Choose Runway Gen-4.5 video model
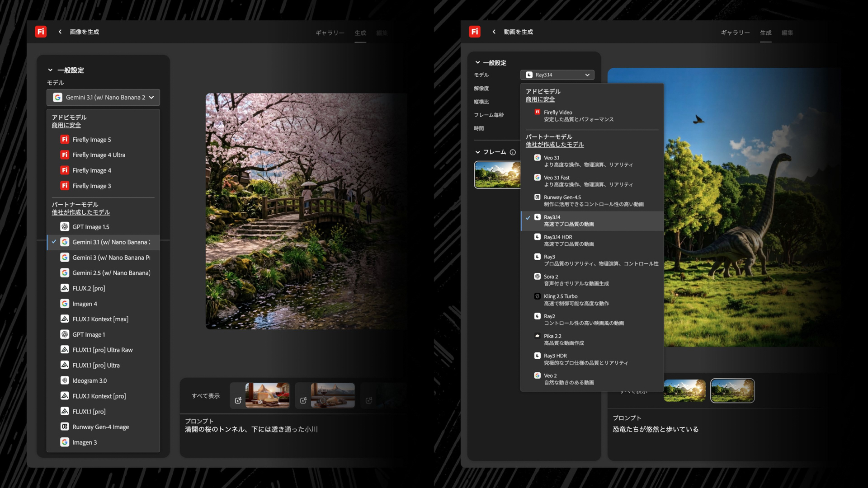This screenshot has width=868, height=488. click(562, 197)
